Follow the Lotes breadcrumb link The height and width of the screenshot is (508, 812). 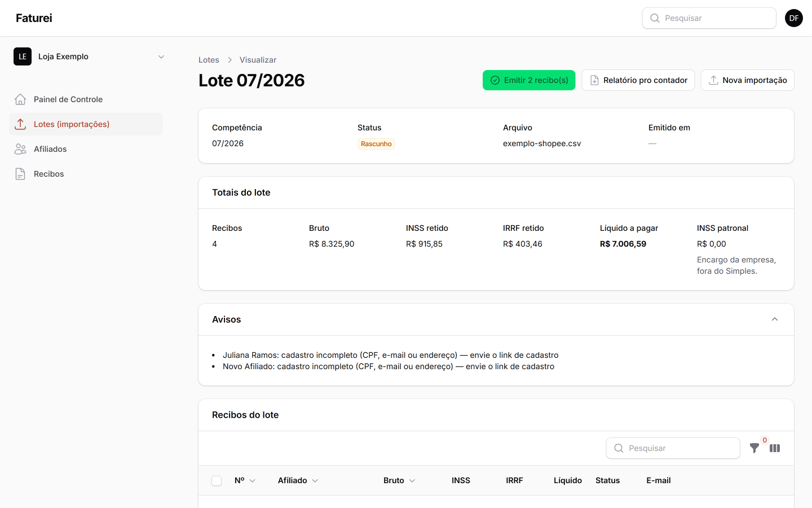tap(209, 60)
